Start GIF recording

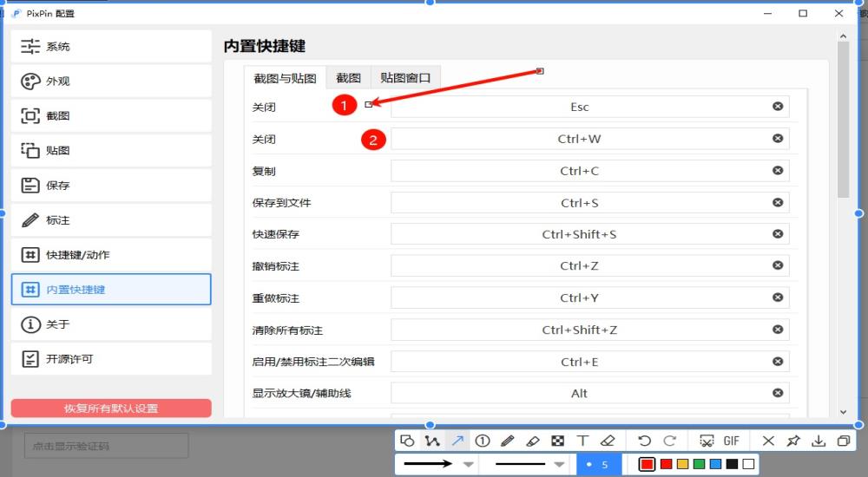tap(731, 441)
